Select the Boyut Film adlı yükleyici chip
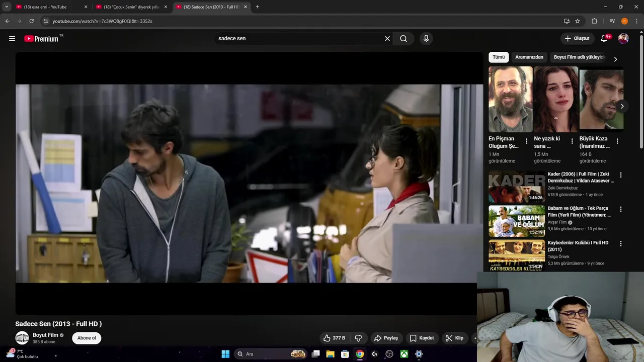 pyautogui.click(x=579, y=57)
